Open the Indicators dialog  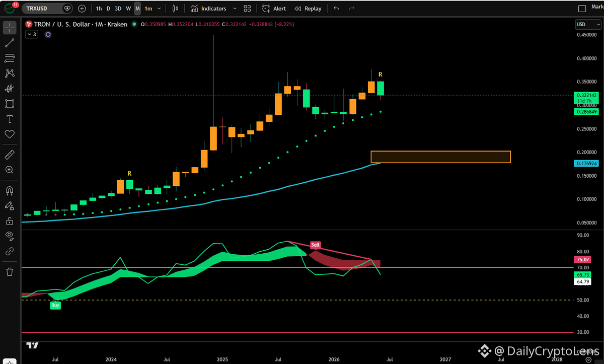(209, 9)
